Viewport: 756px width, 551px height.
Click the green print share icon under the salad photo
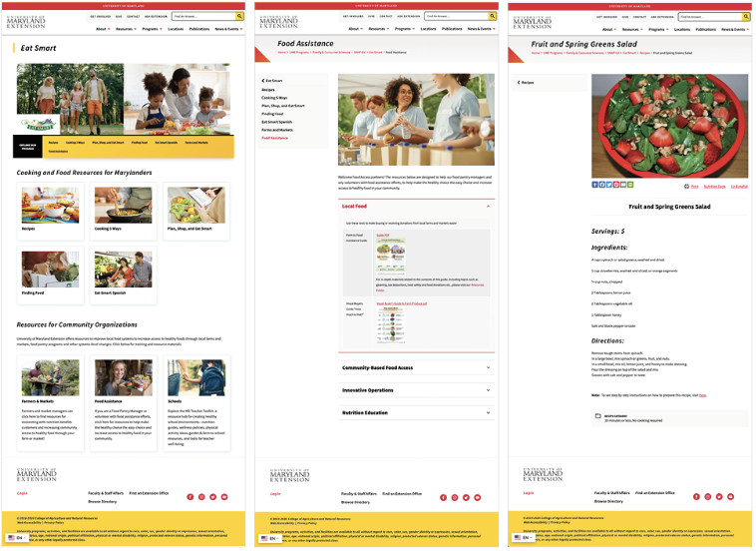coord(631,186)
